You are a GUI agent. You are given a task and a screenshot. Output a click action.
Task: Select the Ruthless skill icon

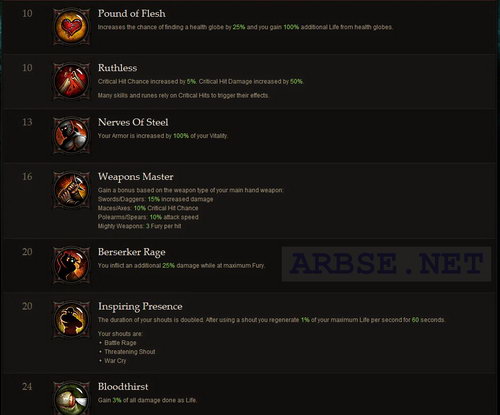tap(71, 81)
